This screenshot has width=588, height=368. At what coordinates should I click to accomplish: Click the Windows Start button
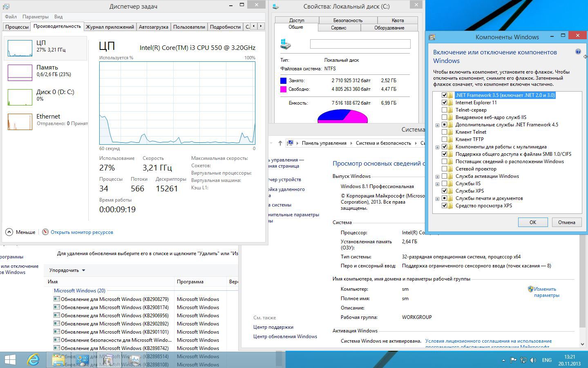coord(10,360)
